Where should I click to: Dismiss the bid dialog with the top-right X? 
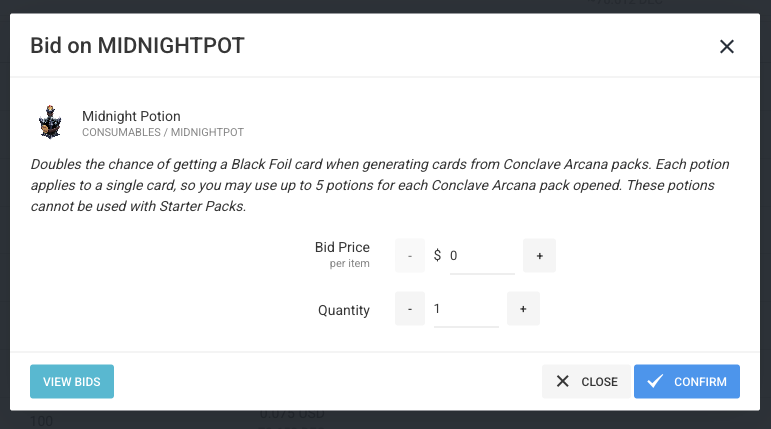pyautogui.click(x=727, y=47)
